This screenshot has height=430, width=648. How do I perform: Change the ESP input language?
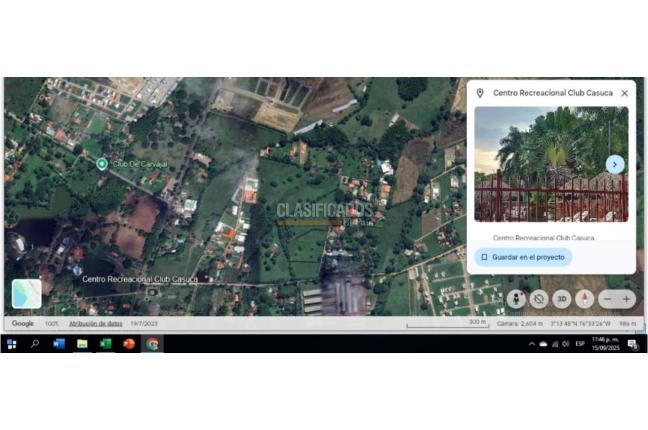580,344
